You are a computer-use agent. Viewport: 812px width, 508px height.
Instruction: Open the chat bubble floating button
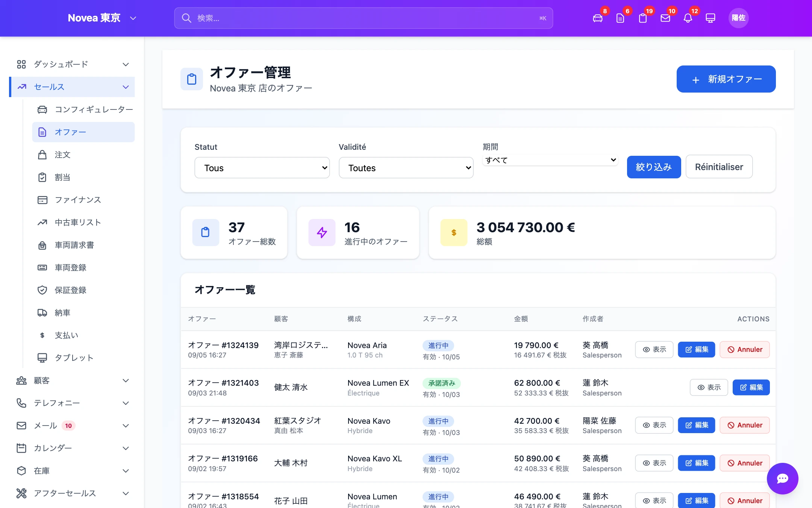(x=782, y=478)
